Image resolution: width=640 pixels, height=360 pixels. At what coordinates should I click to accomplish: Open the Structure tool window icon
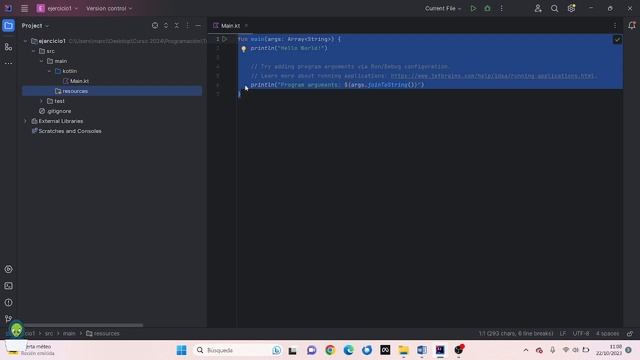tap(8, 47)
